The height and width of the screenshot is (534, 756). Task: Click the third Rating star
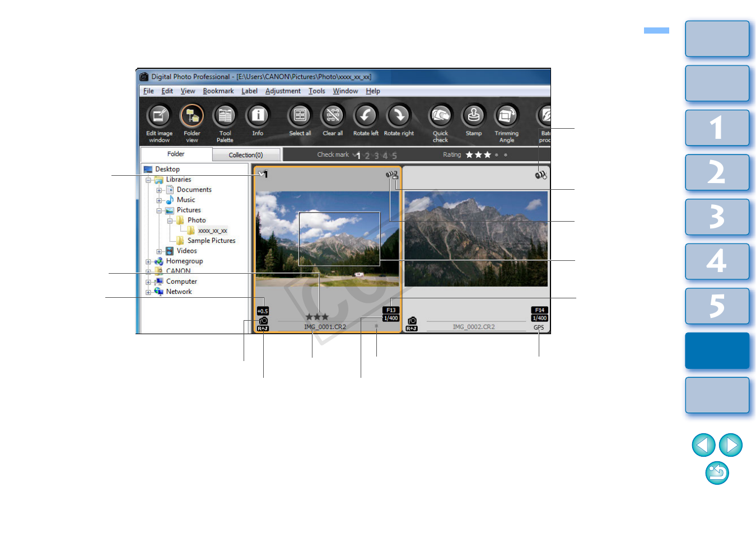coord(487,154)
